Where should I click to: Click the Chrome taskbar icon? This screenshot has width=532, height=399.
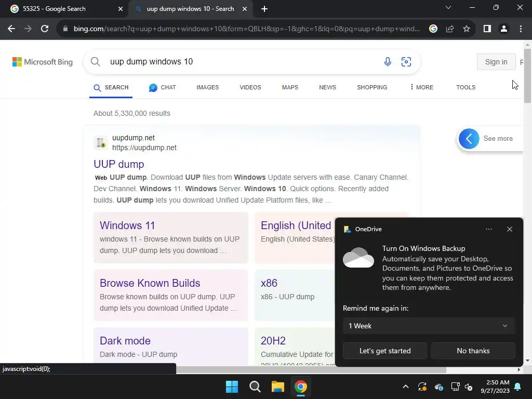(x=301, y=387)
